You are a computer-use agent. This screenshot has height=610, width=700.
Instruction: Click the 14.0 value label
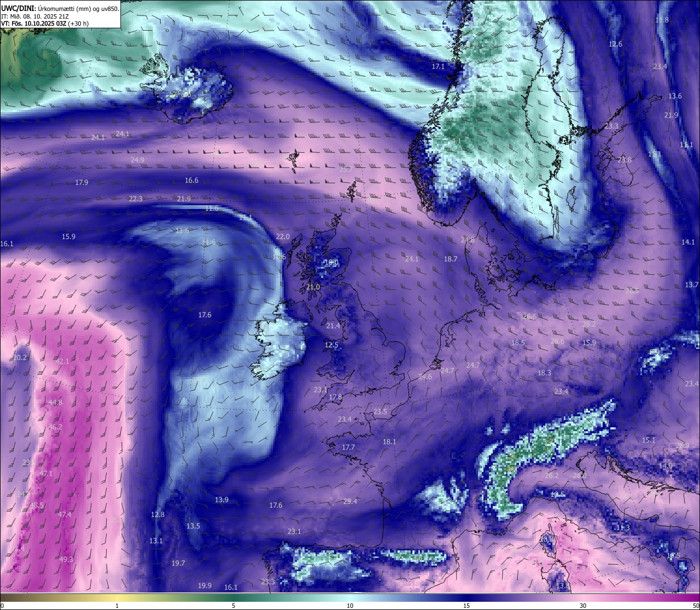click(666, 466)
